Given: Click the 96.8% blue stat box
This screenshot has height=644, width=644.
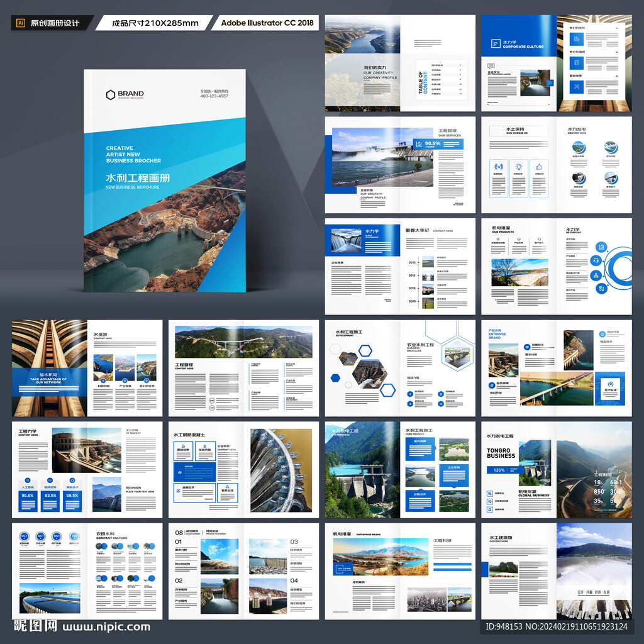Looking at the screenshot, I should point(28,501).
